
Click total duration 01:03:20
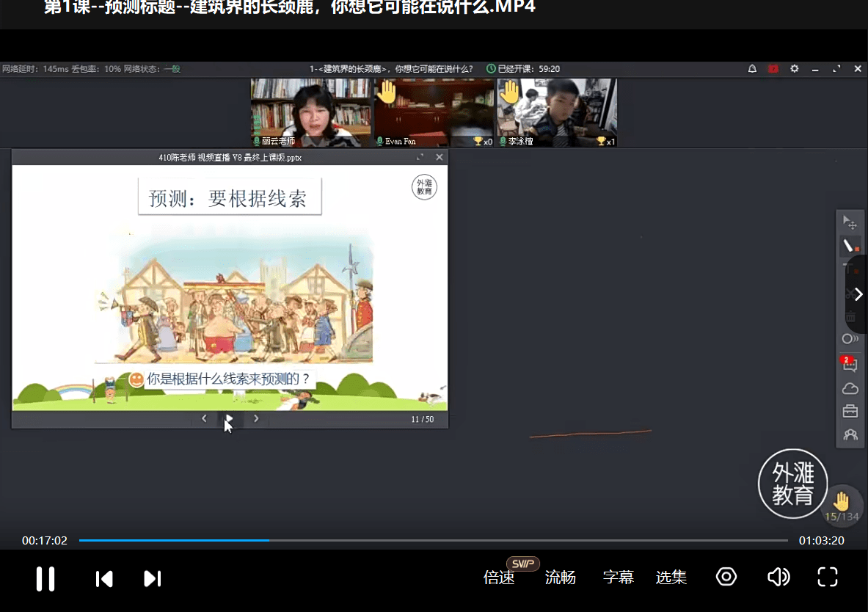pyautogui.click(x=822, y=541)
